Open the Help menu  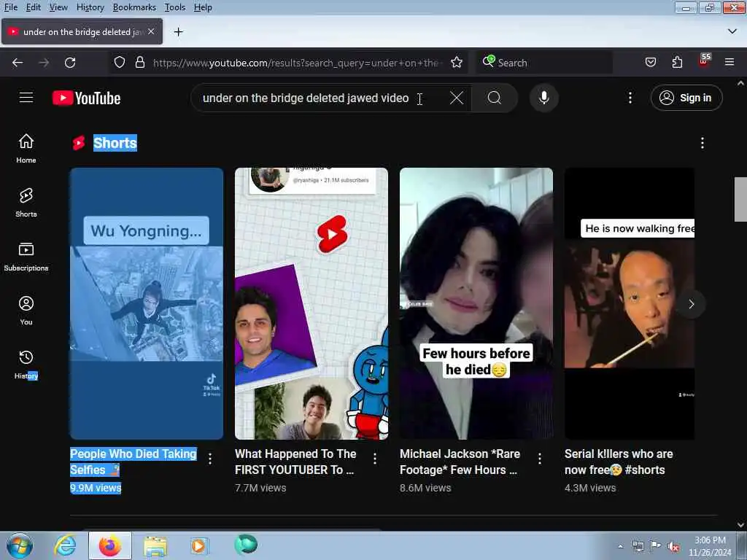203,7
